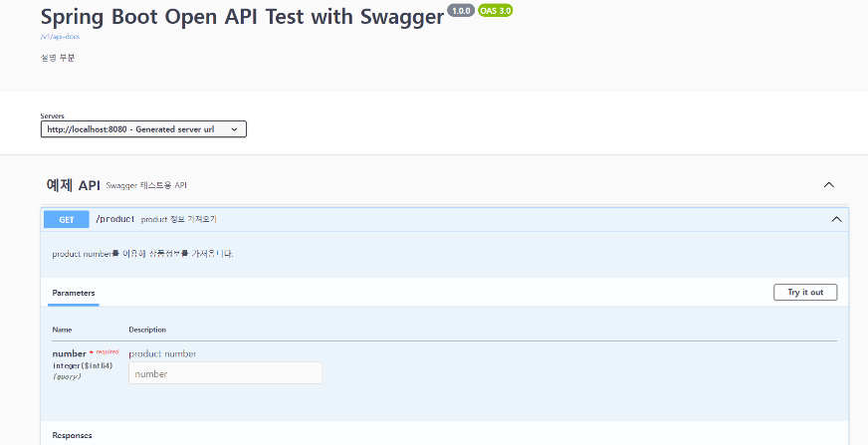Click the OAS 3.0 badge

[496, 11]
